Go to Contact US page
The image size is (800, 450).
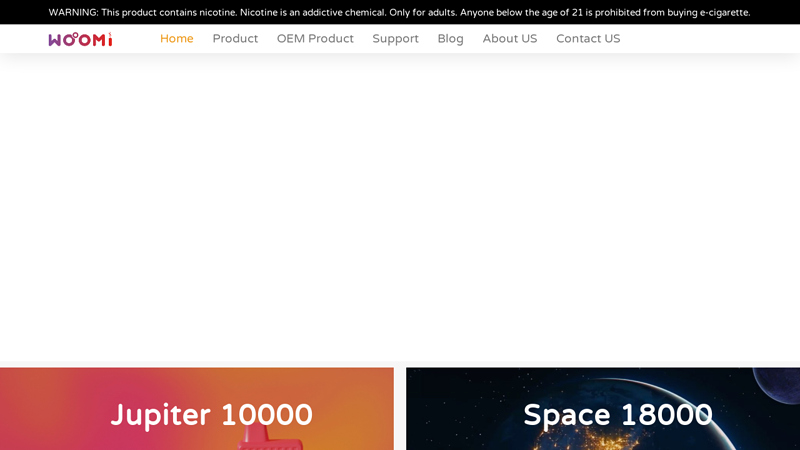point(588,39)
